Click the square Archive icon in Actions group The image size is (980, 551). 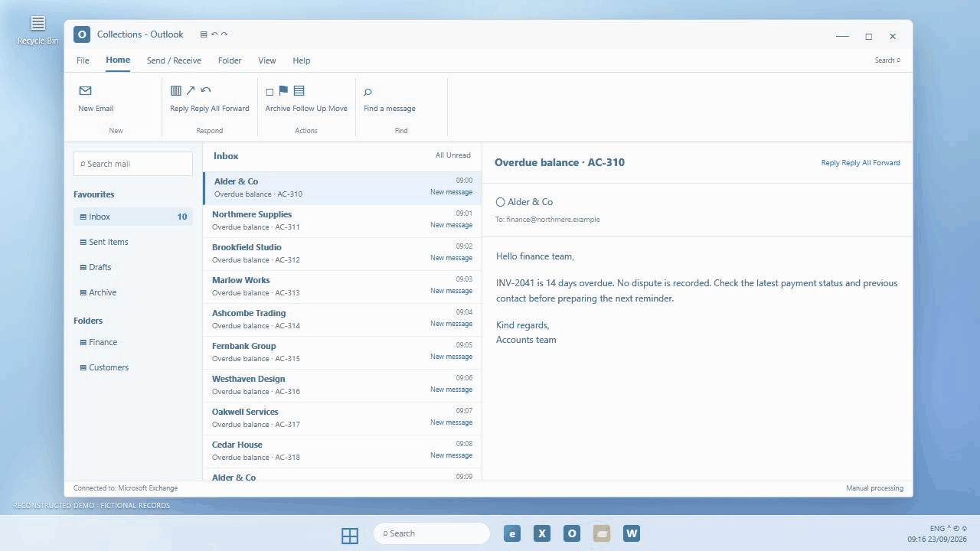[269, 92]
